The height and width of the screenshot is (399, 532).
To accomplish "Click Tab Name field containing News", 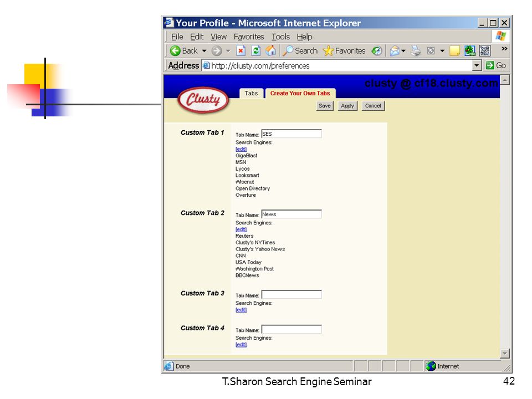I will [x=291, y=214].
